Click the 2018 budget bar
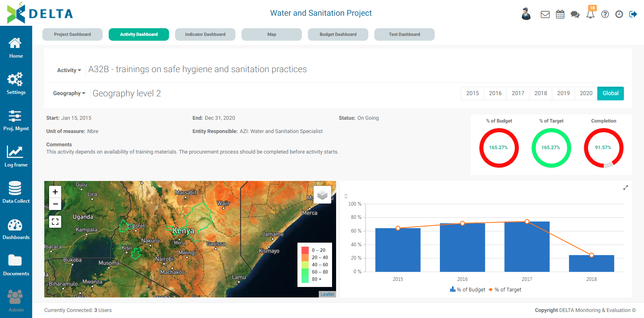 point(591,263)
